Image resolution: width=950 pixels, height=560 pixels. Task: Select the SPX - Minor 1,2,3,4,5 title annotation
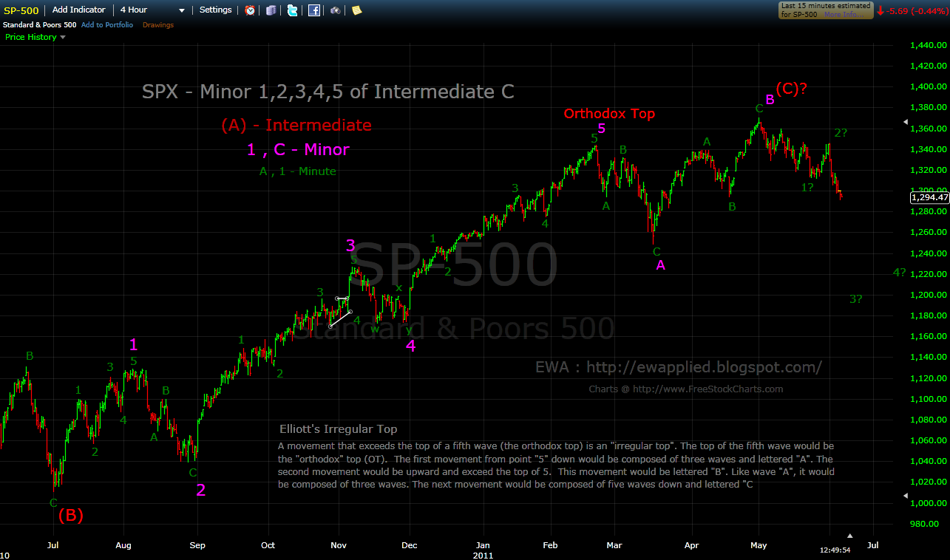328,92
